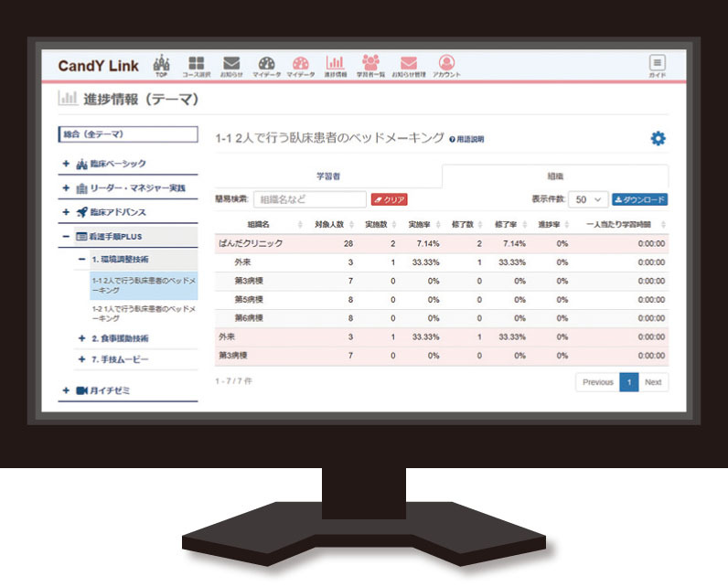
Task: Open コース選択 from the top navigation
Action: [195, 64]
